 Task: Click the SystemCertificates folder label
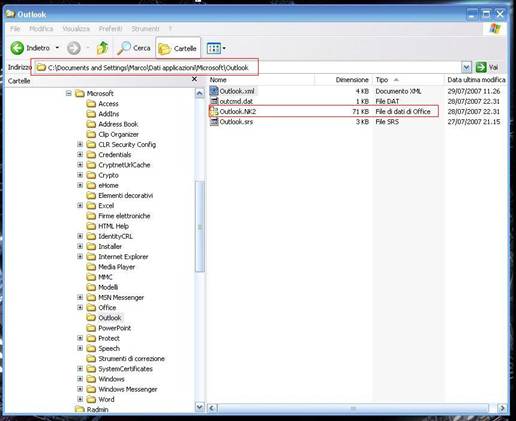pos(125,369)
